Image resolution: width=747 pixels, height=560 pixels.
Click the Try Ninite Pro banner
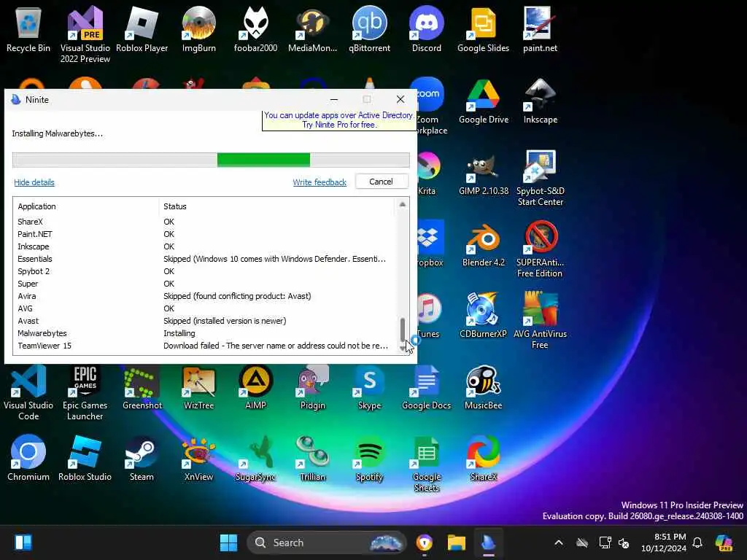pos(338,120)
